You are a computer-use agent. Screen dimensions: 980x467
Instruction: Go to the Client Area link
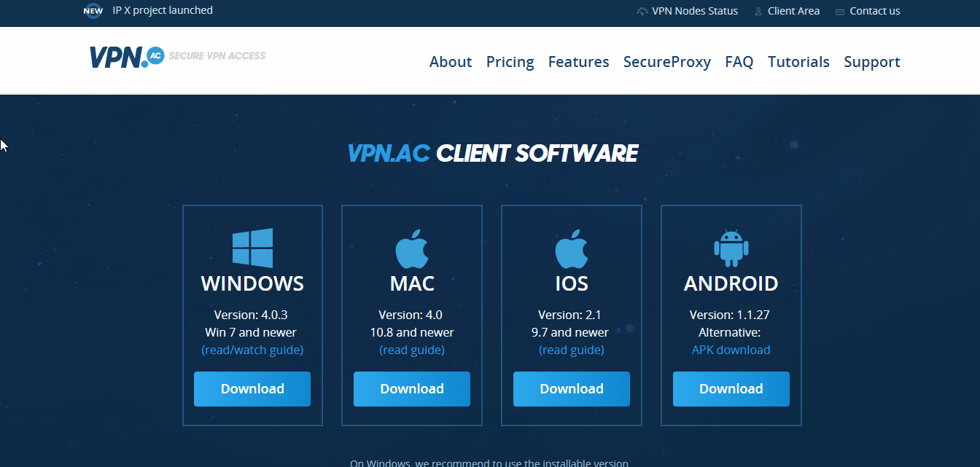tap(793, 11)
